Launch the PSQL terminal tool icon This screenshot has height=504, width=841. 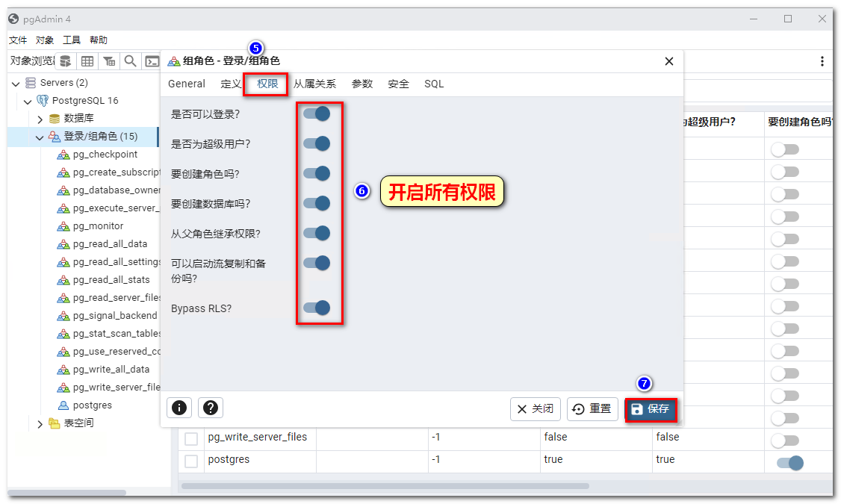coord(152,61)
